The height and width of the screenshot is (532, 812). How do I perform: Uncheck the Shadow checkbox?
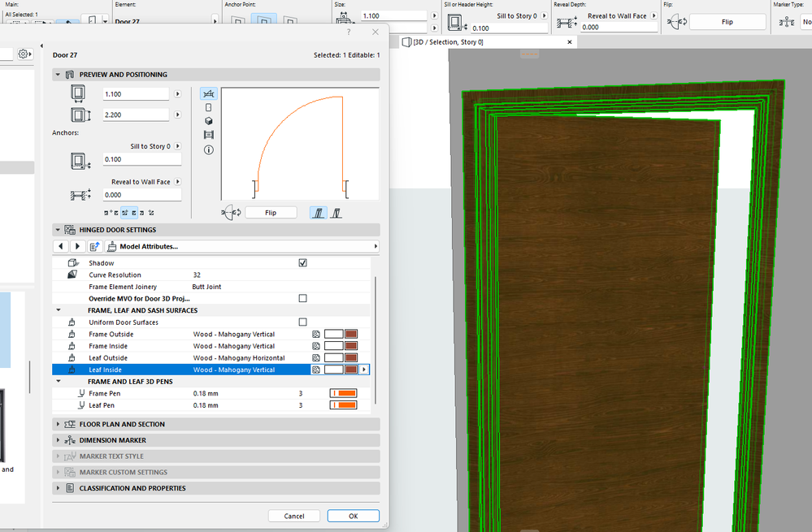pyautogui.click(x=303, y=263)
